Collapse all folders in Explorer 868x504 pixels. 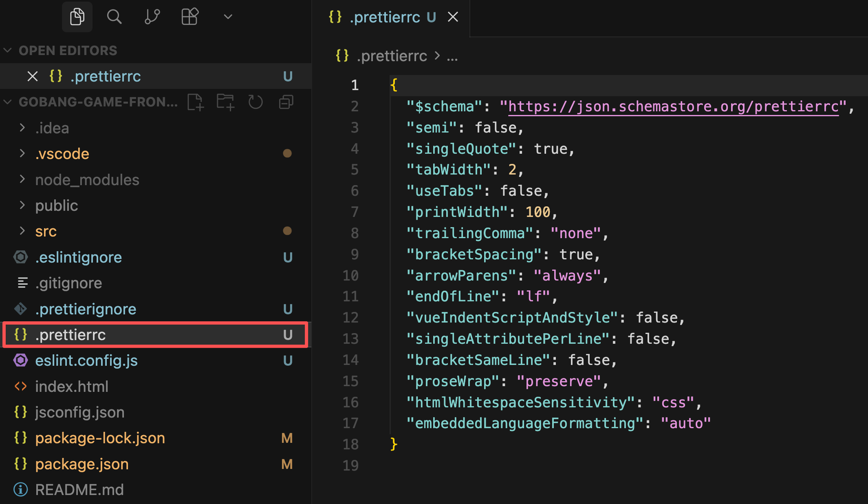tap(286, 102)
